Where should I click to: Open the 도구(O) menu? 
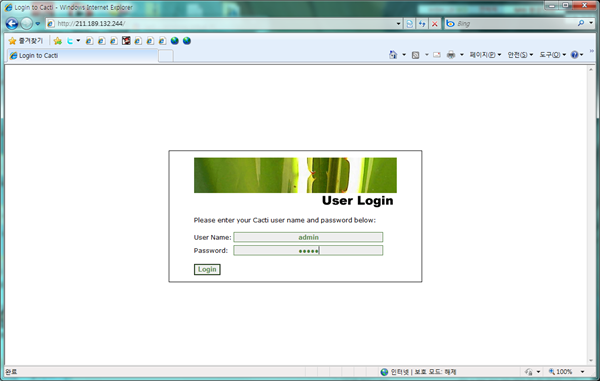(x=553, y=55)
